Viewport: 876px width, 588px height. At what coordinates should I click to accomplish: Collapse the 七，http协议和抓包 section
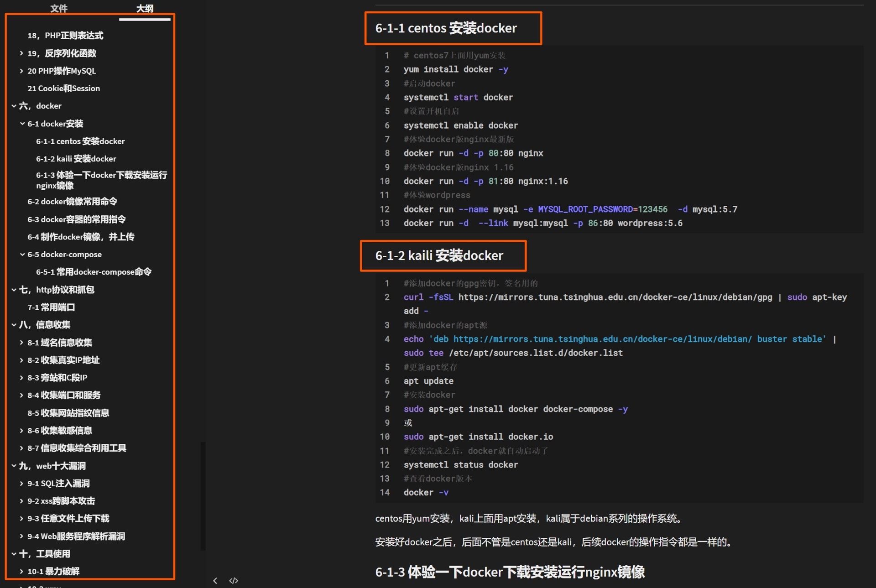click(x=14, y=290)
